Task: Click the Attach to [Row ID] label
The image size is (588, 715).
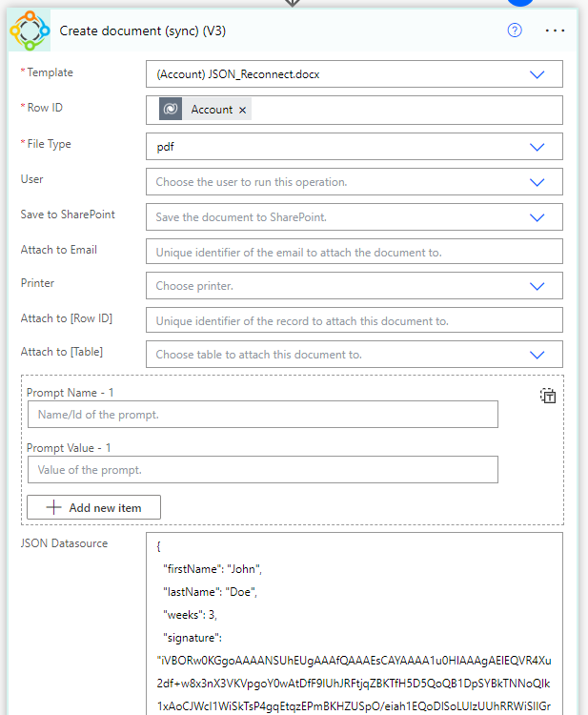Action: point(66,318)
